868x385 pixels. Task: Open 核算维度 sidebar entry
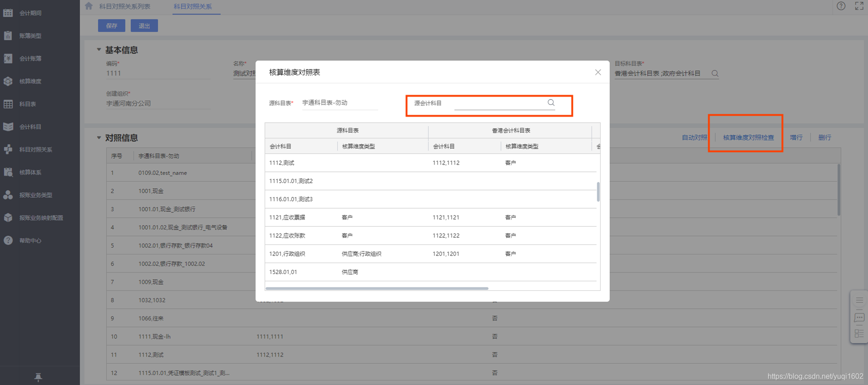(x=30, y=81)
